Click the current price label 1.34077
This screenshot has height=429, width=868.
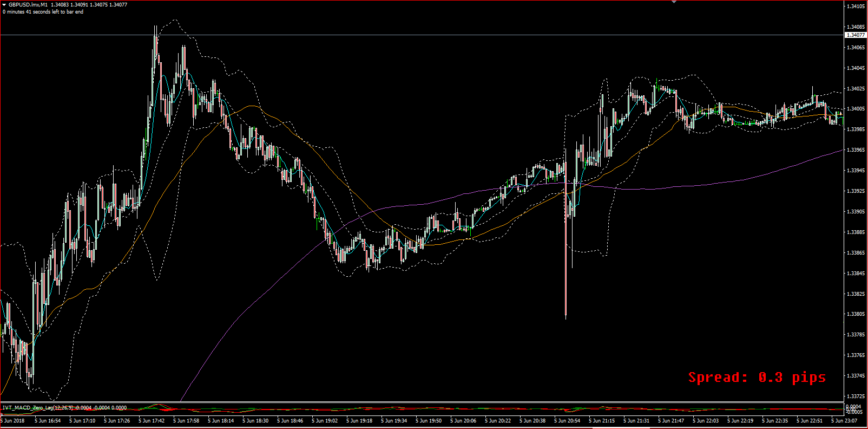[x=855, y=35]
